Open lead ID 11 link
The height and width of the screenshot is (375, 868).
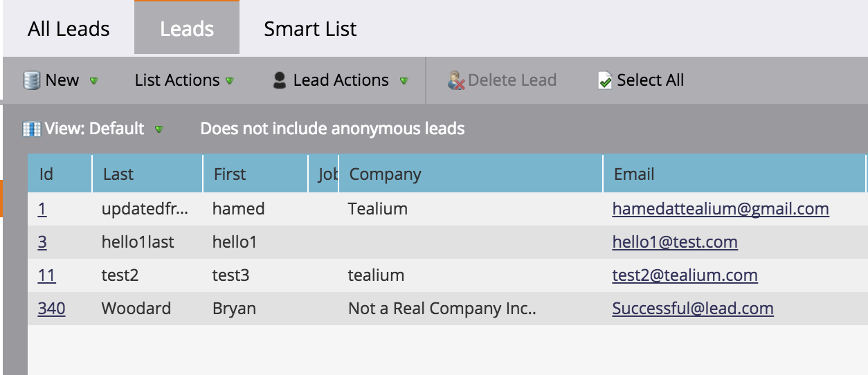pyautogui.click(x=46, y=275)
